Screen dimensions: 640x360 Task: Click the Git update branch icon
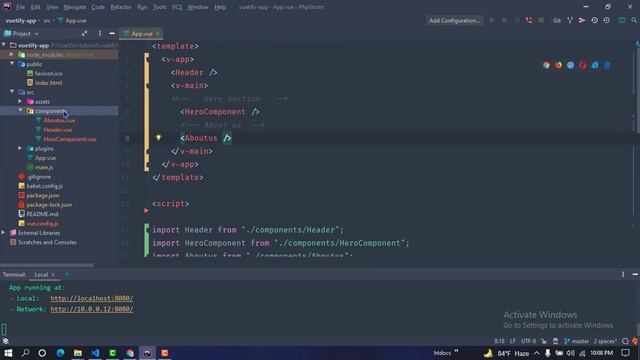pyautogui.click(x=570, y=20)
